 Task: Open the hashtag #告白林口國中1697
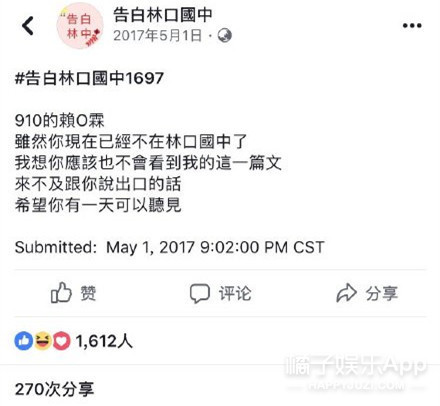click(89, 78)
